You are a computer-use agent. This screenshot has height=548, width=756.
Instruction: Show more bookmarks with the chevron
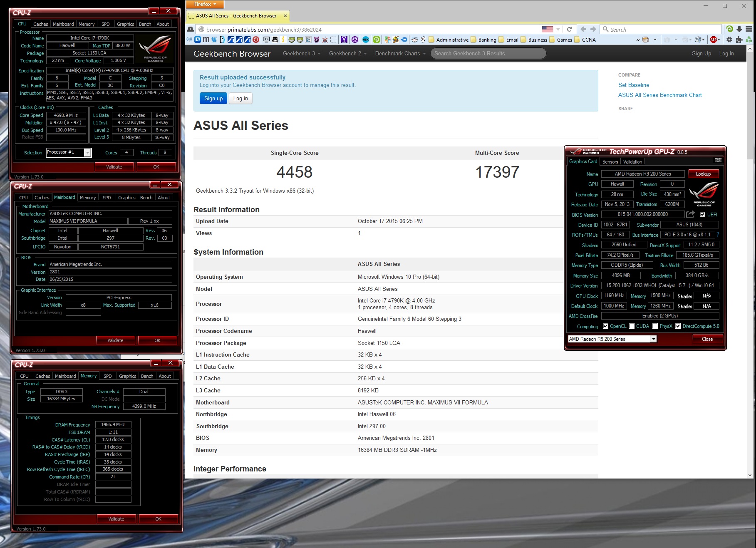click(638, 40)
